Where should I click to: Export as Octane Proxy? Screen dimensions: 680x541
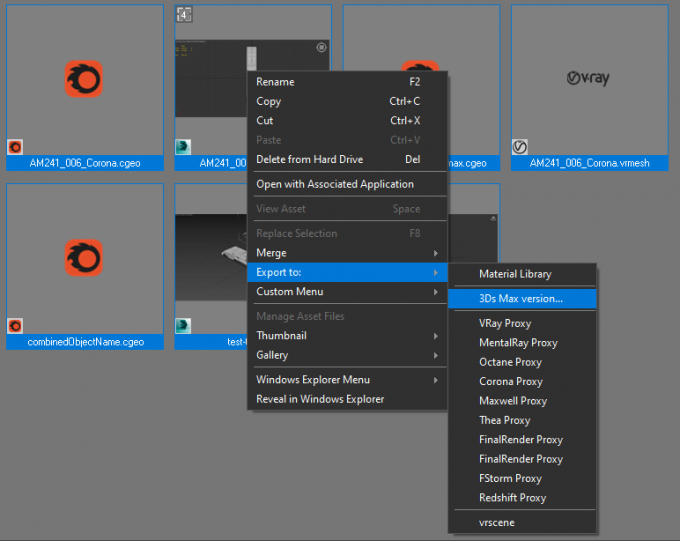522,362
